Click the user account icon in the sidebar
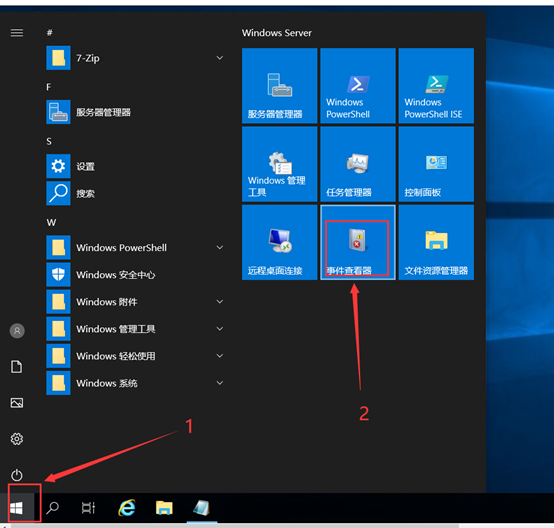554x528 pixels. click(17, 331)
